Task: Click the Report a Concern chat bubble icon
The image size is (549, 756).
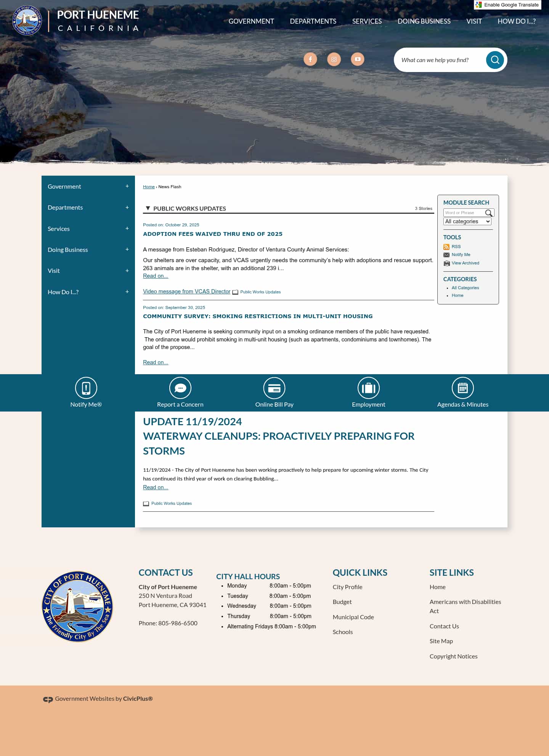Action: (180, 388)
